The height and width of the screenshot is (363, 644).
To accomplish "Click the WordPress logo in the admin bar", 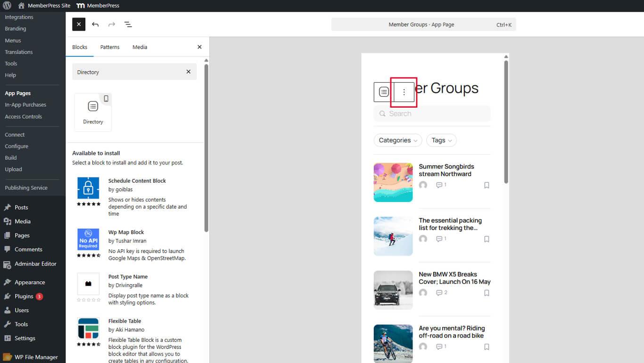I will (7, 6).
